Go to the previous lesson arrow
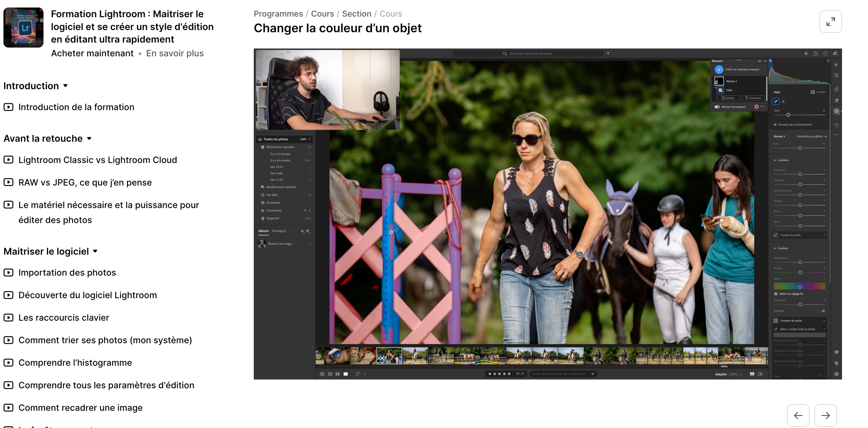Viewport: 868px width, 428px height. click(x=798, y=415)
